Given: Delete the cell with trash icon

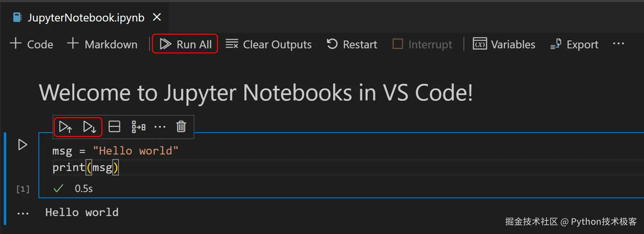Looking at the screenshot, I should [x=181, y=126].
